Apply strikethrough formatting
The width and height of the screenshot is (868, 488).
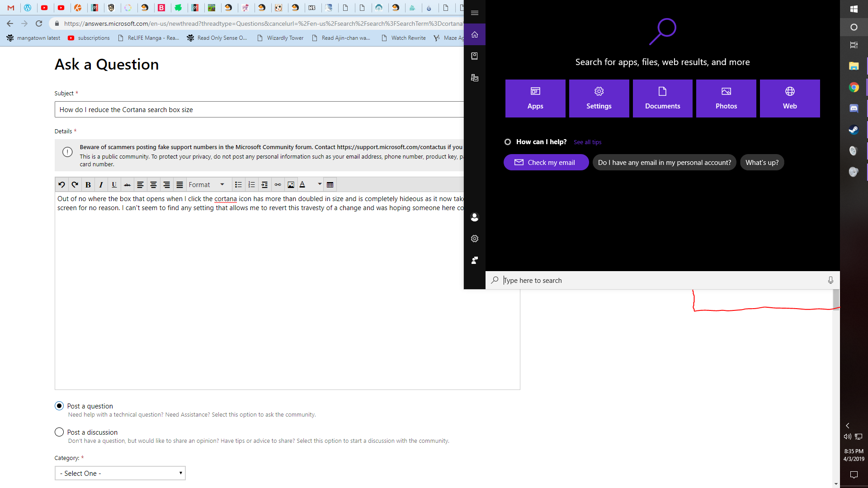pyautogui.click(x=127, y=184)
